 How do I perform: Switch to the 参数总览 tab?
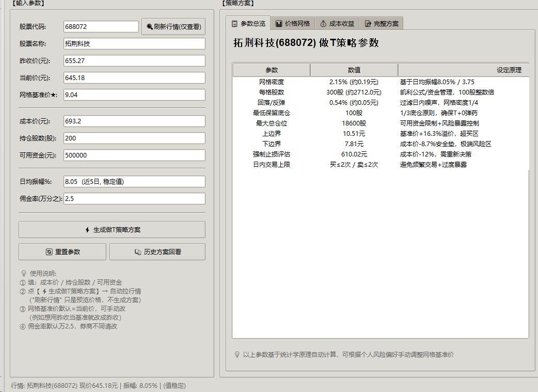[x=248, y=23]
